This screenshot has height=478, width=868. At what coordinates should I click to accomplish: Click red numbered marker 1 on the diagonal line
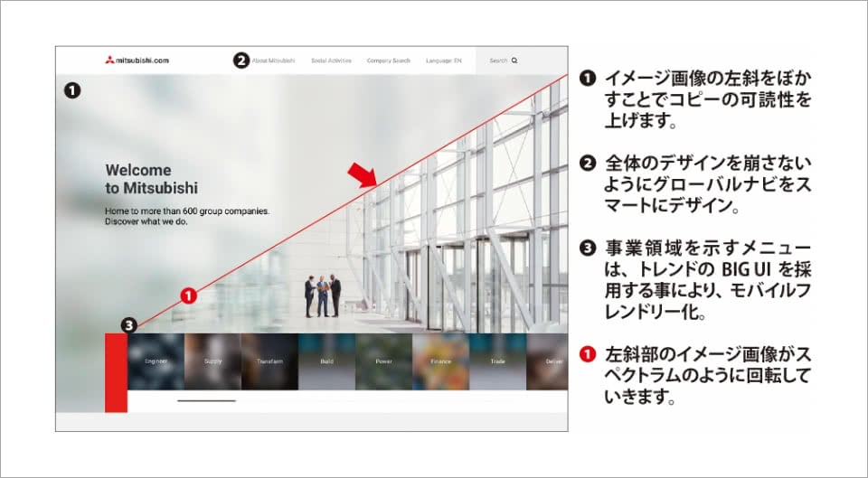click(x=188, y=295)
